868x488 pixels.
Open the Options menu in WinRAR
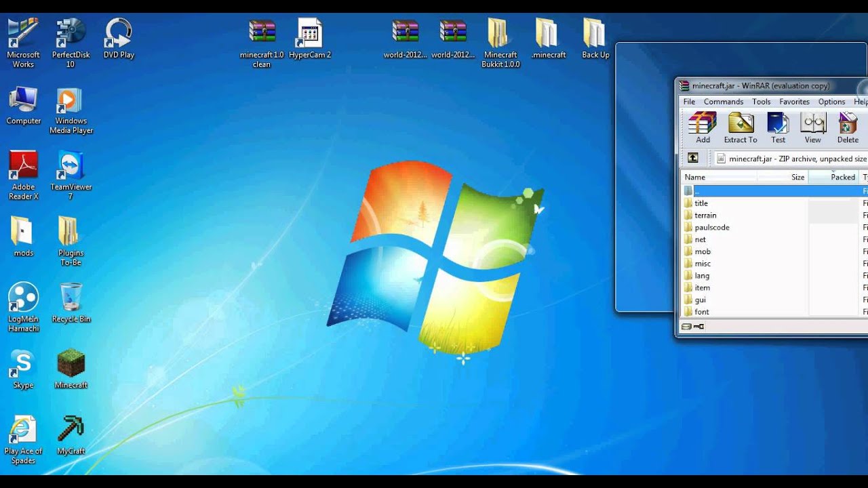click(x=831, y=102)
